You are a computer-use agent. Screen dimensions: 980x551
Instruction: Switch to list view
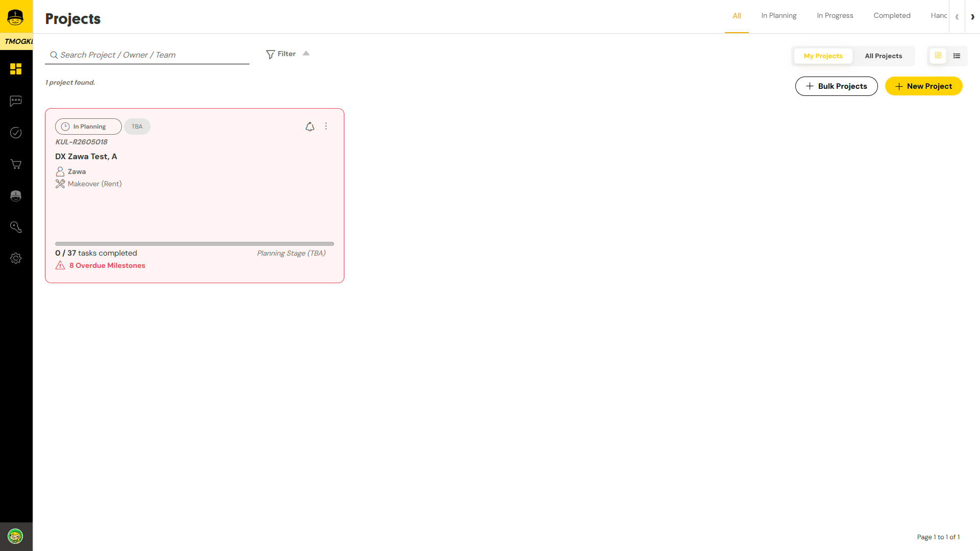957,56
